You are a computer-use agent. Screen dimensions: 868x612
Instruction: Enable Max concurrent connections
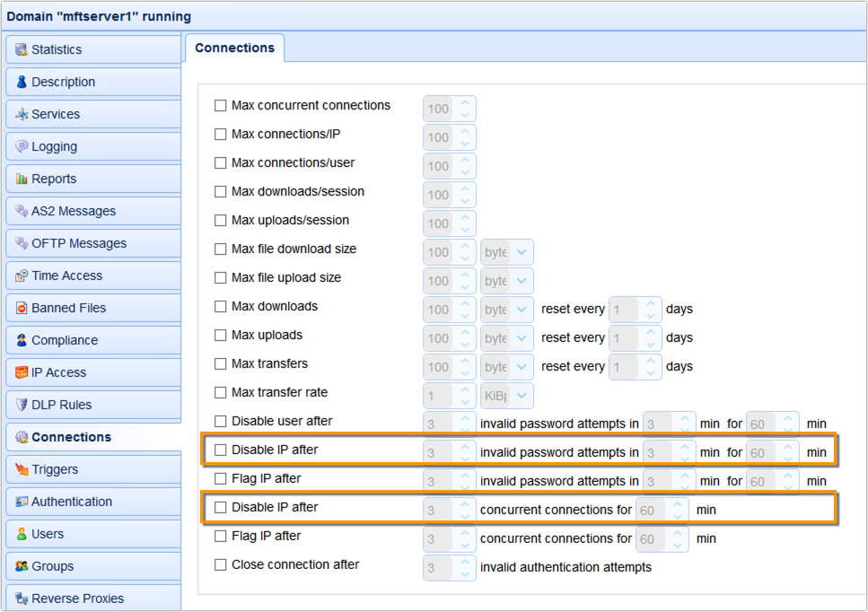tap(220, 105)
